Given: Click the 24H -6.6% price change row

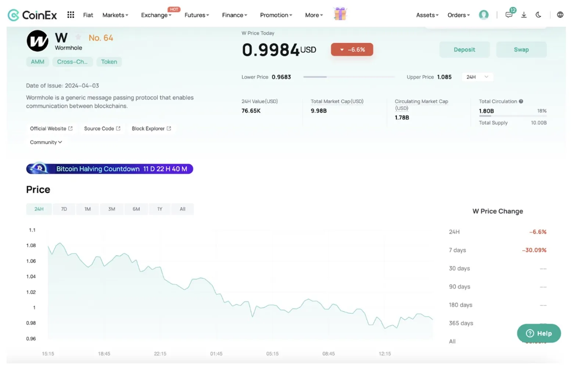Looking at the screenshot, I should coord(498,232).
